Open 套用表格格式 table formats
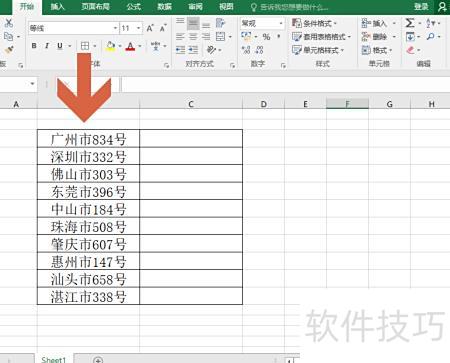This screenshot has height=363, width=450. click(321, 37)
